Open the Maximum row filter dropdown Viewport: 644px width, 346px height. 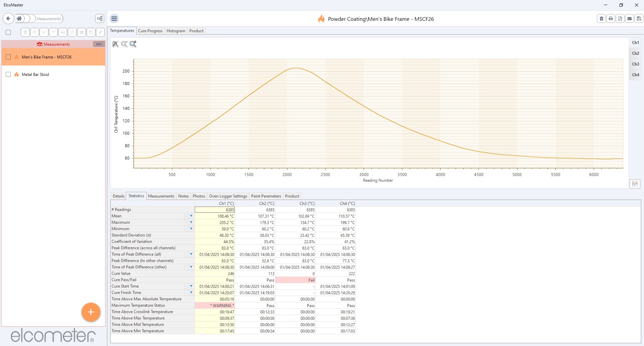point(191,222)
